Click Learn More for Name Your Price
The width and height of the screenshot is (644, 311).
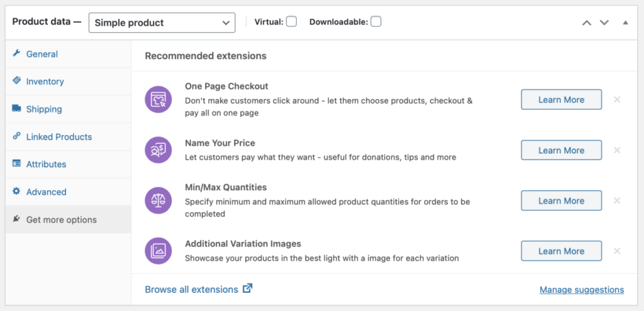point(561,150)
